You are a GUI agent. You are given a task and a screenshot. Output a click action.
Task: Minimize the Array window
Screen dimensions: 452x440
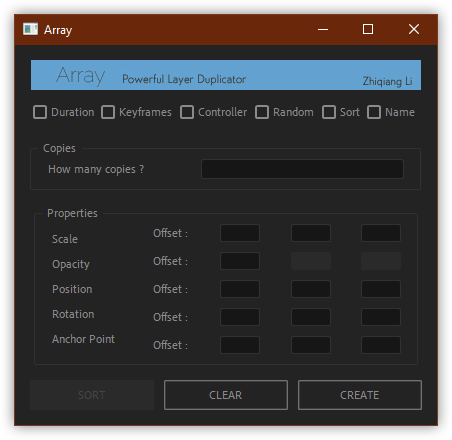[x=323, y=29]
